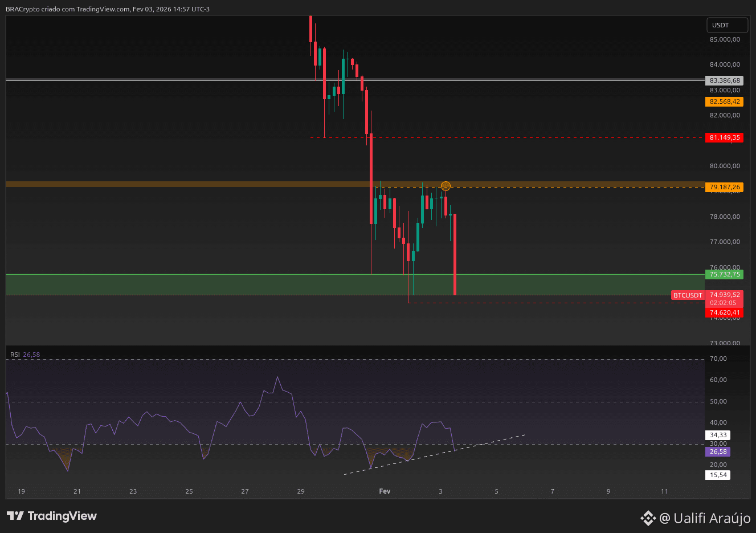Click the BTCUSDT symbol label
The image size is (756, 533).
688,295
